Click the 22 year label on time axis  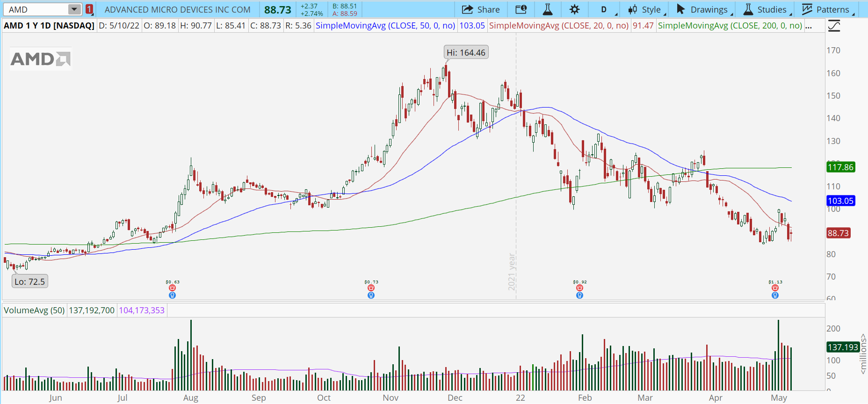[x=521, y=397]
